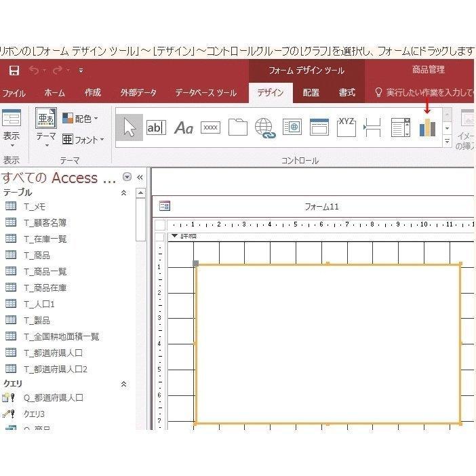The height and width of the screenshot is (476, 476).
Task: Open the 外部データ ribbon tab
Action: [x=138, y=93]
